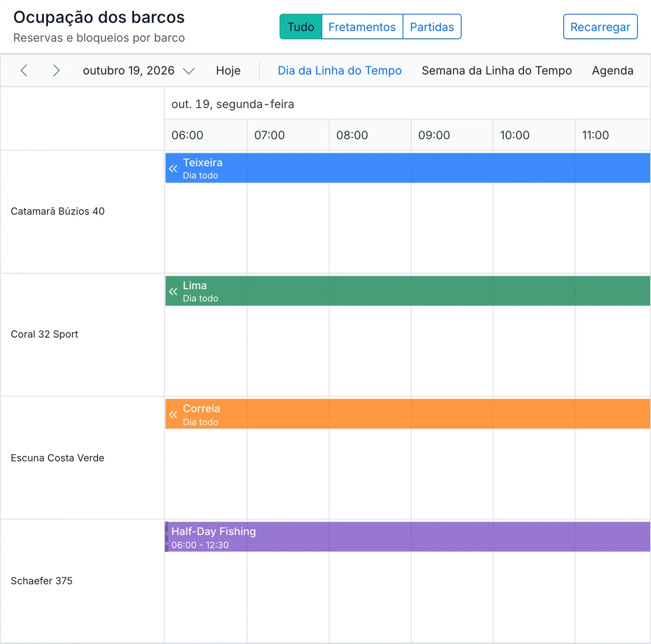Click the 07:00 time header
651x644 pixels.
click(288, 135)
